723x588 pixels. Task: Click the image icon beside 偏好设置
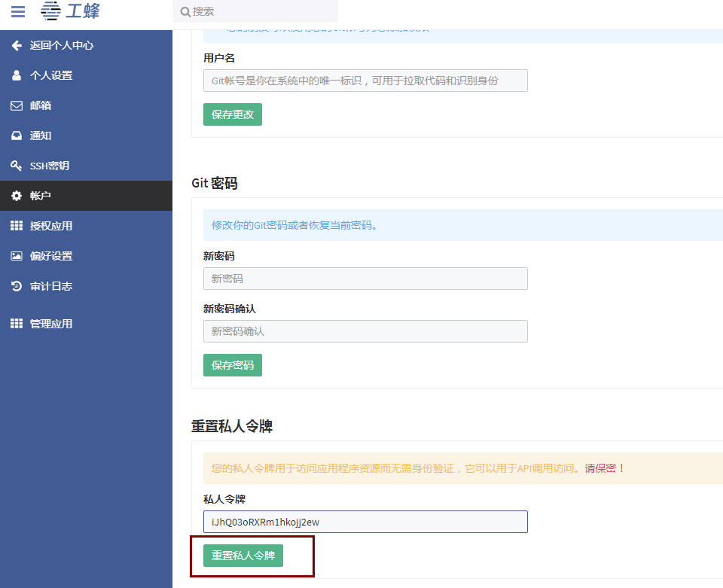17,256
